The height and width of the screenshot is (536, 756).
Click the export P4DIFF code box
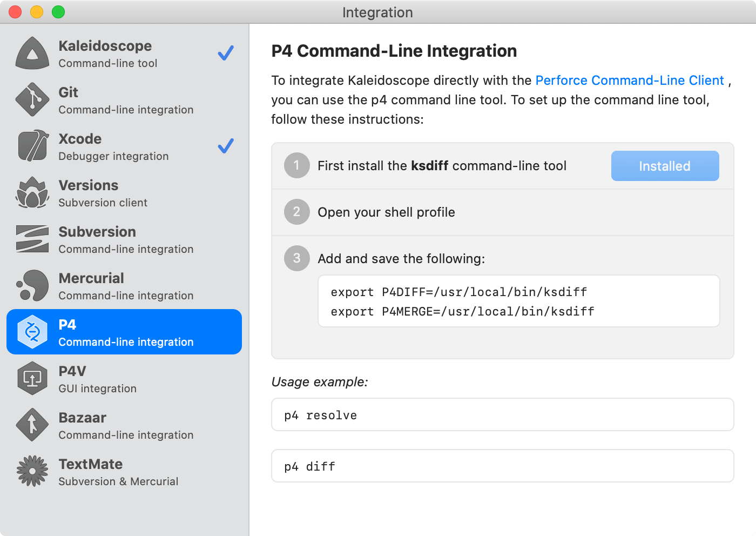(x=518, y=301)
